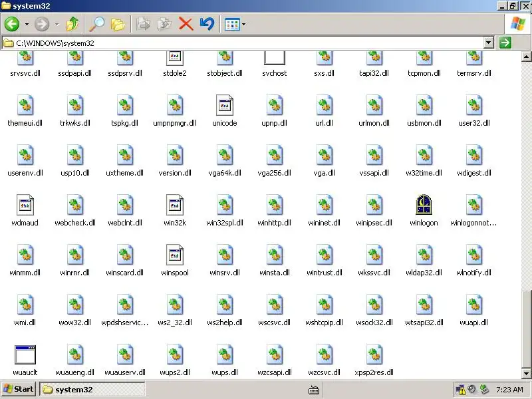Click the system32 taskbar button

tap(92, 390)
